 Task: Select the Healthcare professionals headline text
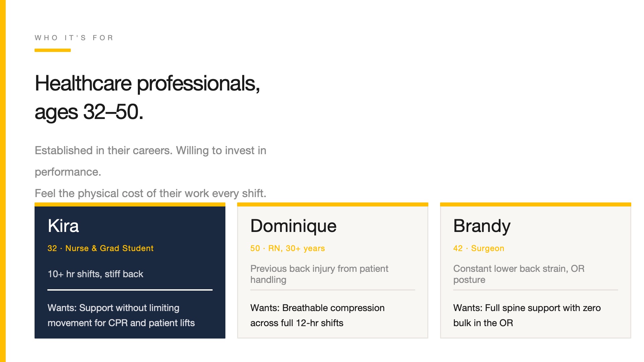point(148,97)
